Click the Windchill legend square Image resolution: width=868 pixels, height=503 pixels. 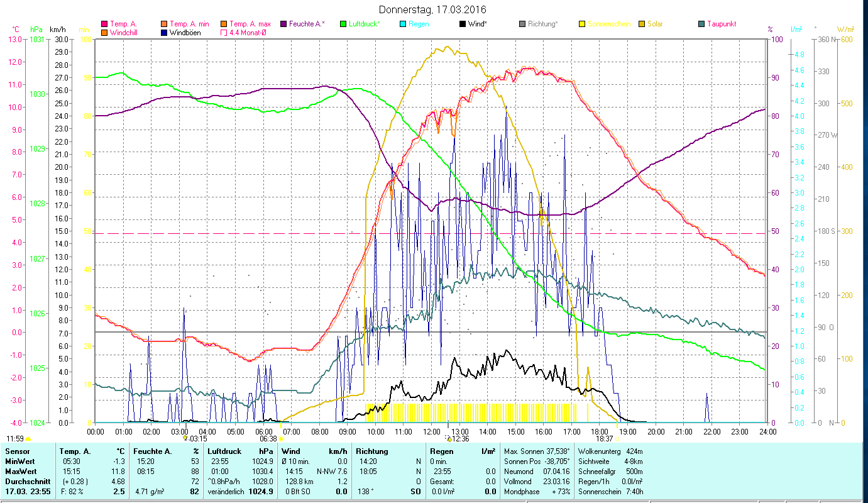coord(104,33)
